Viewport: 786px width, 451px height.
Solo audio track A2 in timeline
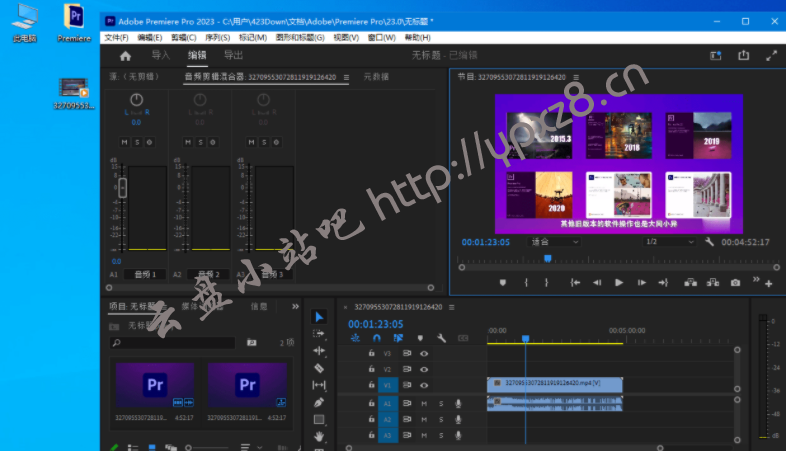(x=441, y=419)
